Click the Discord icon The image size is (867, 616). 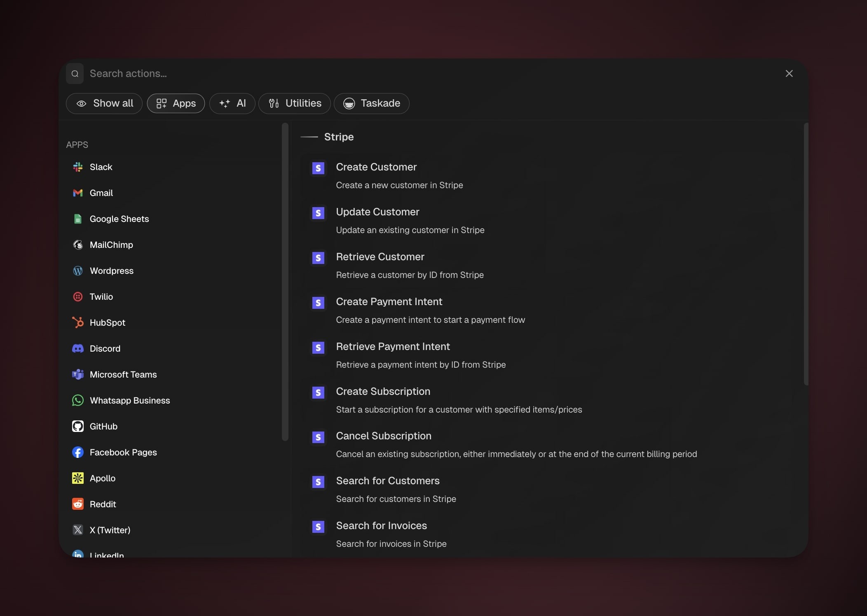pyautogui.click(x=77, y=348)
